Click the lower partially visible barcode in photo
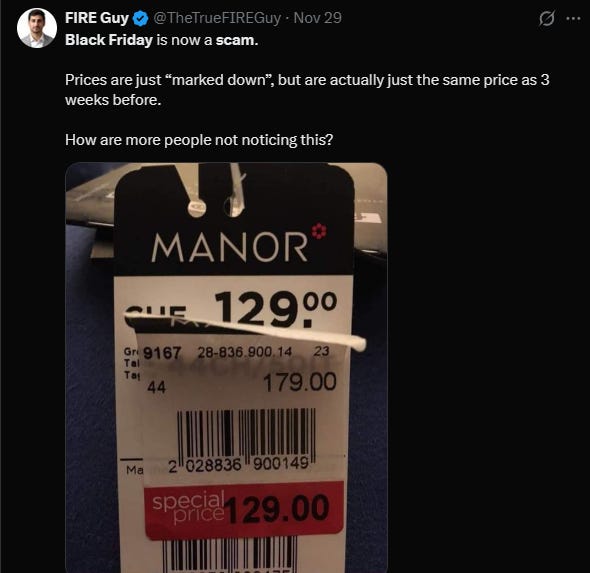The image size is (590, 573). click(230, 555)
